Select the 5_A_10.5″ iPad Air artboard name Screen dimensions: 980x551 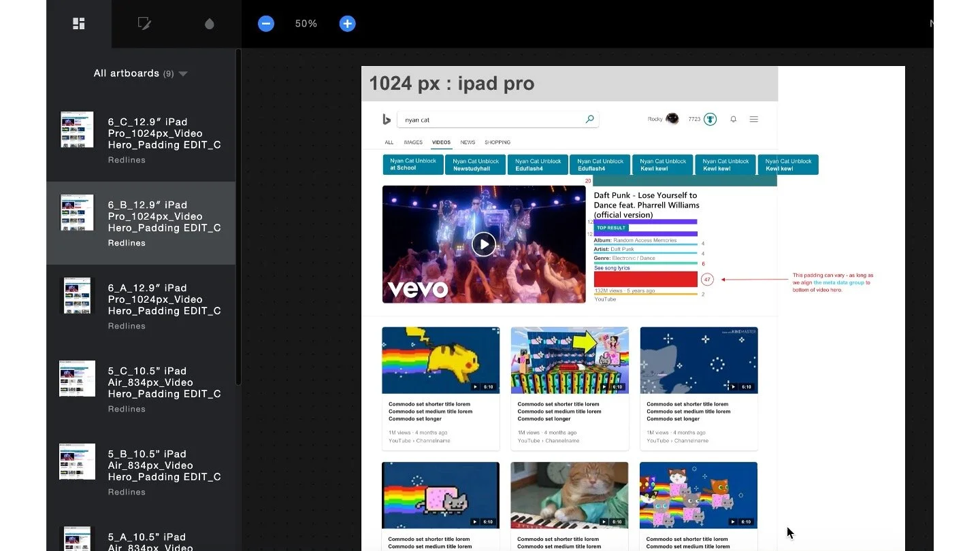(x=164, y=543)
